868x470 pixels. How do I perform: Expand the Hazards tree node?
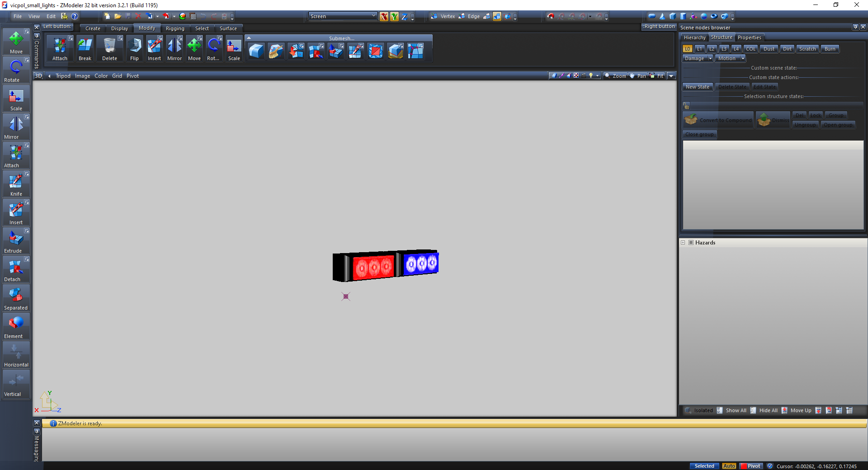tap(683, 243)
